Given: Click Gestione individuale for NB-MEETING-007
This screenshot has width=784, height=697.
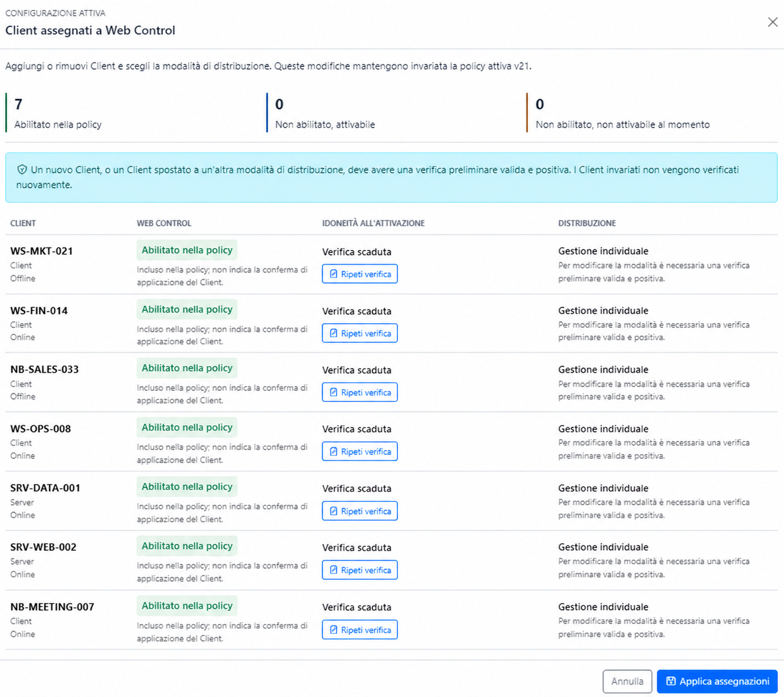Looking at the screenshot, I should [x=603, y=607].
